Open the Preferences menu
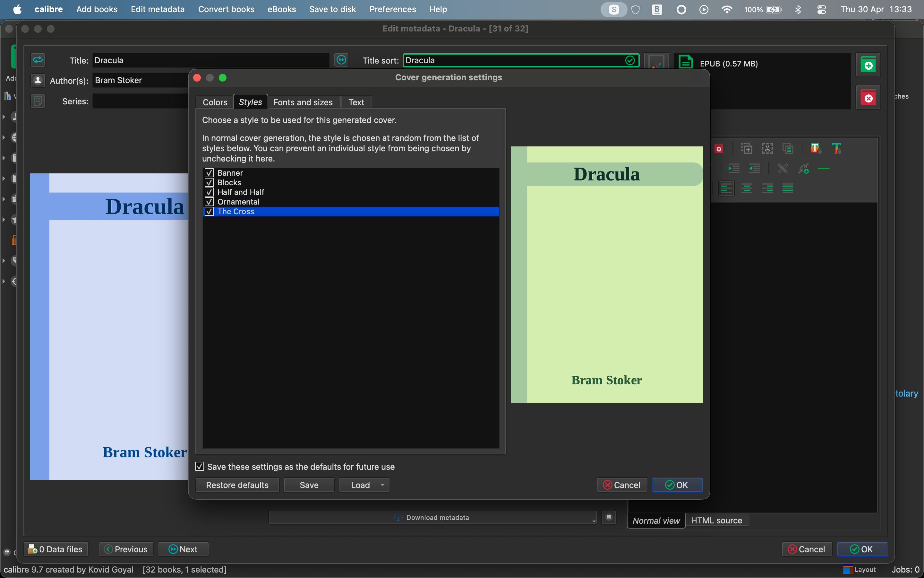 tap(392, 9)
